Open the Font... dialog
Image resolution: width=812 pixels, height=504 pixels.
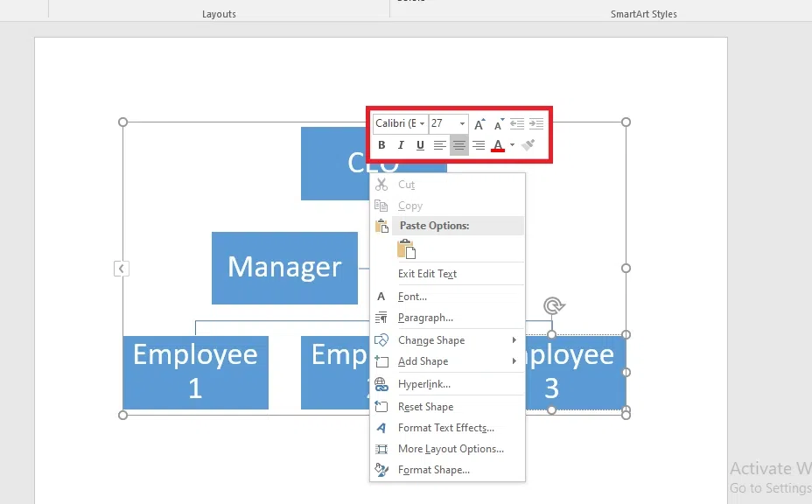tap(447, 297)
